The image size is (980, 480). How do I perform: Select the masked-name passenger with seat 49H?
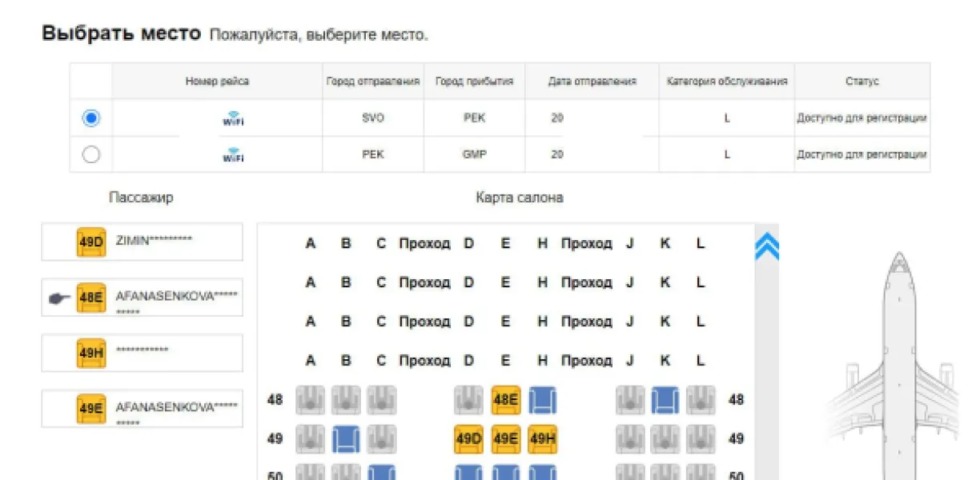(142, 353)
